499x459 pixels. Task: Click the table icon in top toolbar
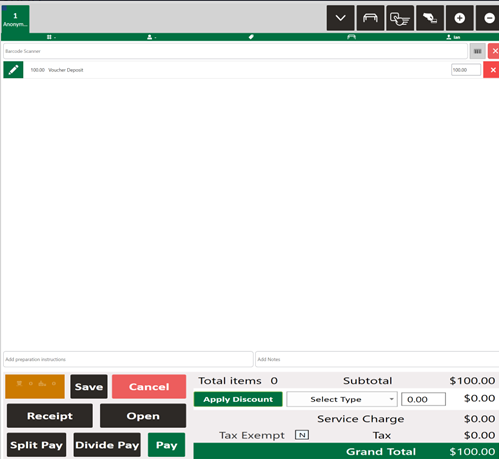370,18
